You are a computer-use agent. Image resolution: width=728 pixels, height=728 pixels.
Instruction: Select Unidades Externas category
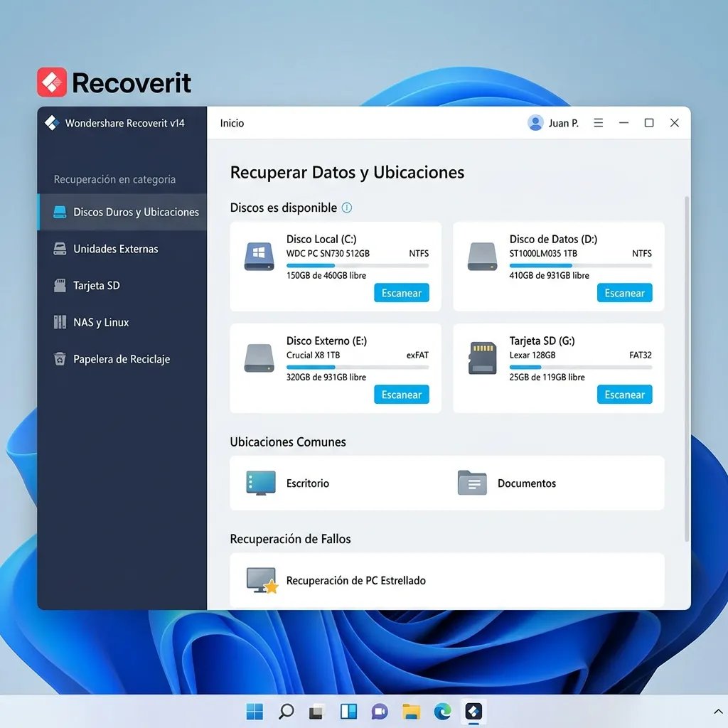tap(122, 249)
